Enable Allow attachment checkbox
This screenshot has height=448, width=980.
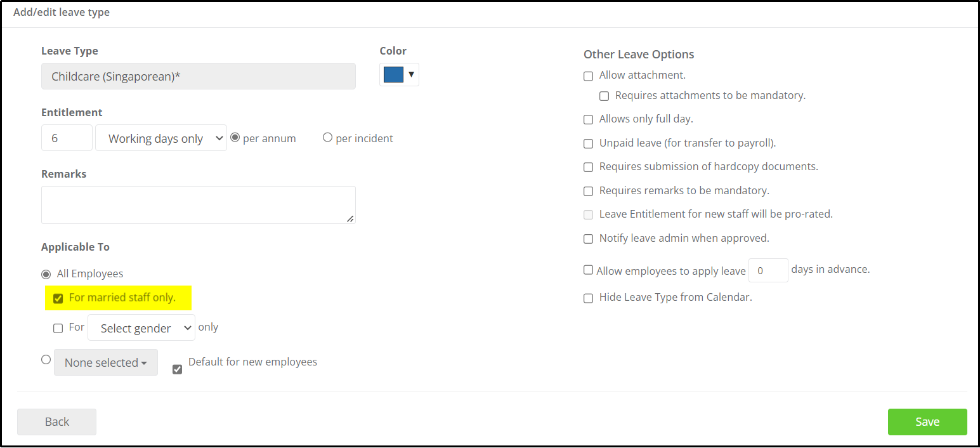pyautogui.click(x=589, y=76)
